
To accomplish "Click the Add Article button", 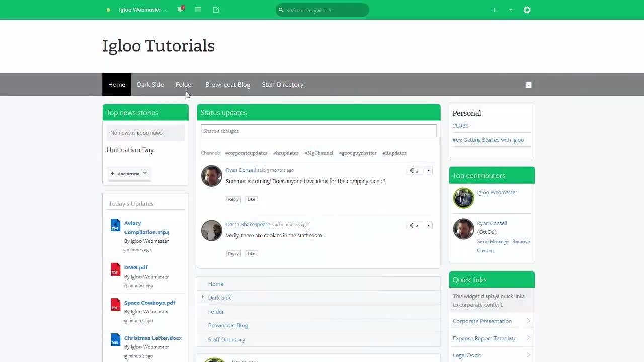I will point(129,173).
